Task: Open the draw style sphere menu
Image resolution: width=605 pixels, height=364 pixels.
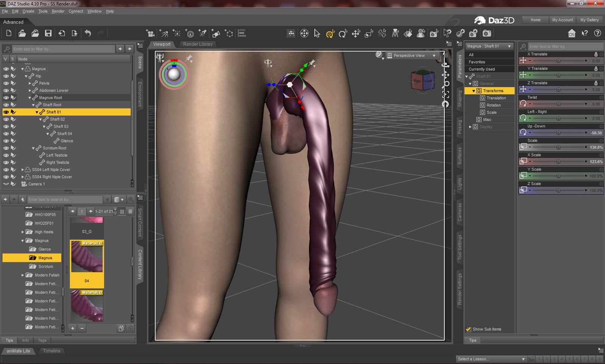Action: coord(379,56)
